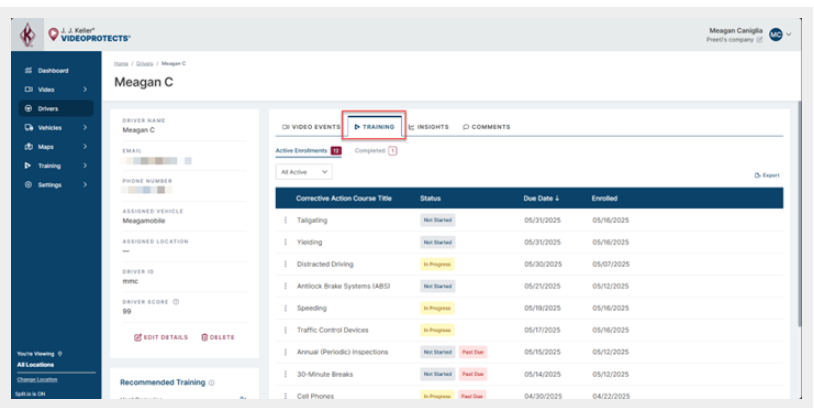Click Delete driver button
814x408 pixels.
click(218, 337)
